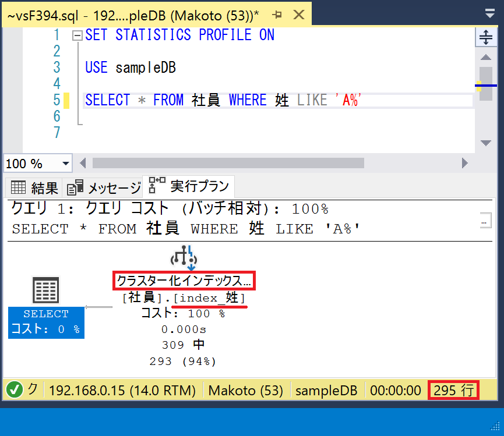504x436 pixels.
Task: Click the コスト: 100 % text in plan
Action: (x=183, y=313)
